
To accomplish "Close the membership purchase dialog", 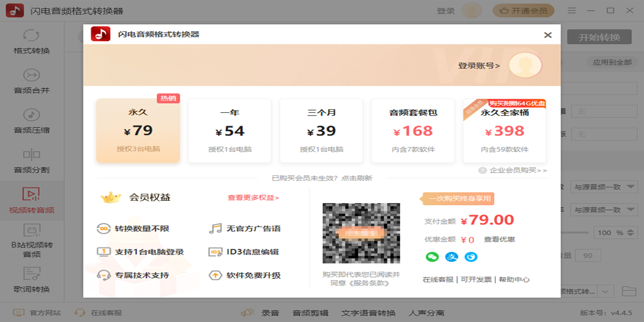I will click(x=547, y=35).
